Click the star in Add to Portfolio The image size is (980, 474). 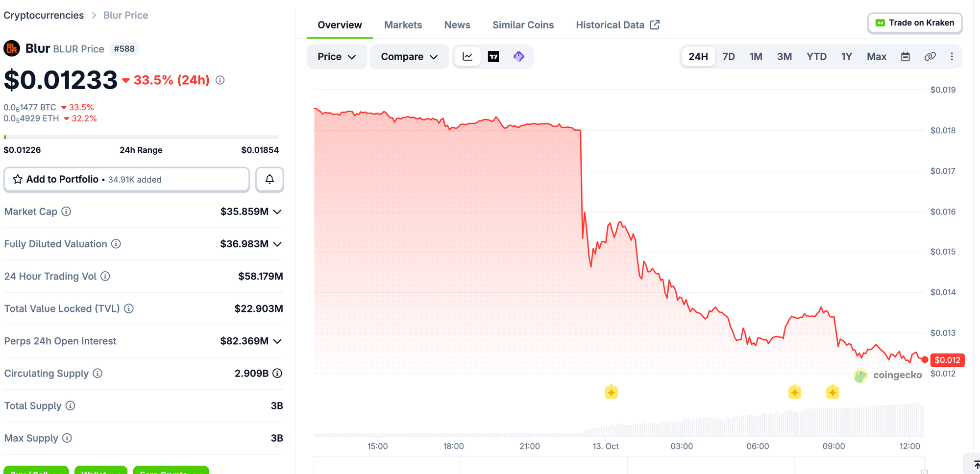(x=18, y=179)
